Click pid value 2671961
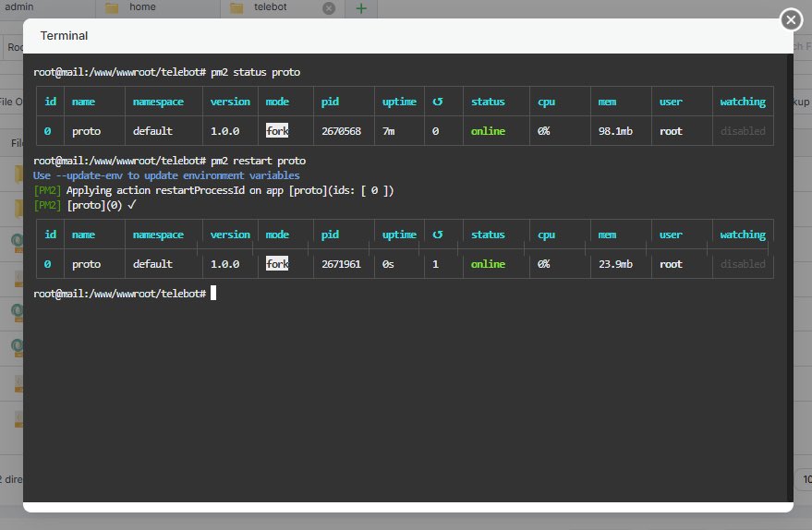812x530 pixels. pos(341,264)
